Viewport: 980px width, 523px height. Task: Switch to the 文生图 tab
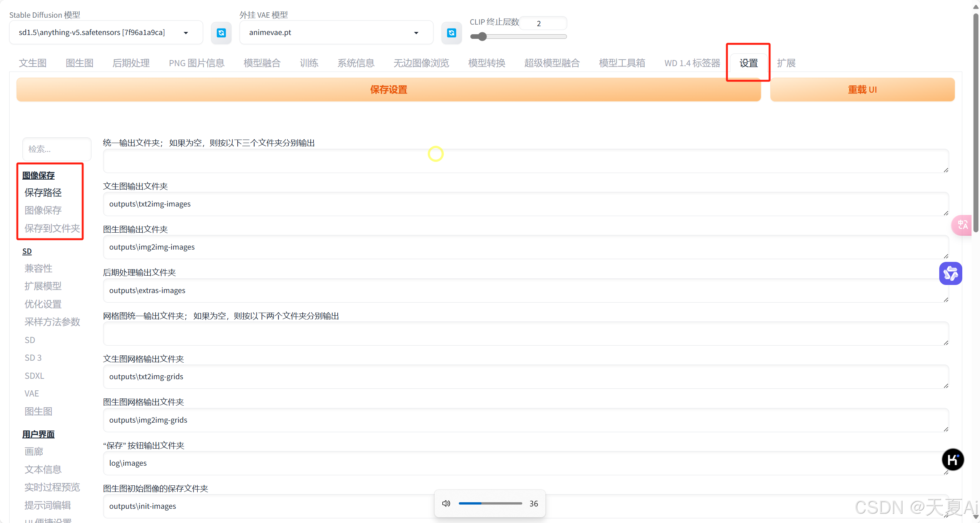(x=33, y=63)
